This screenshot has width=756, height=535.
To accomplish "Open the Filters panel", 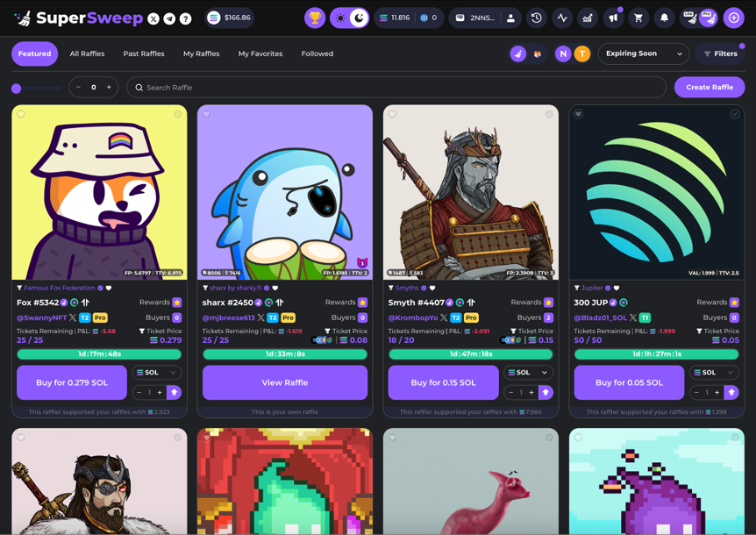I will 720,53.
